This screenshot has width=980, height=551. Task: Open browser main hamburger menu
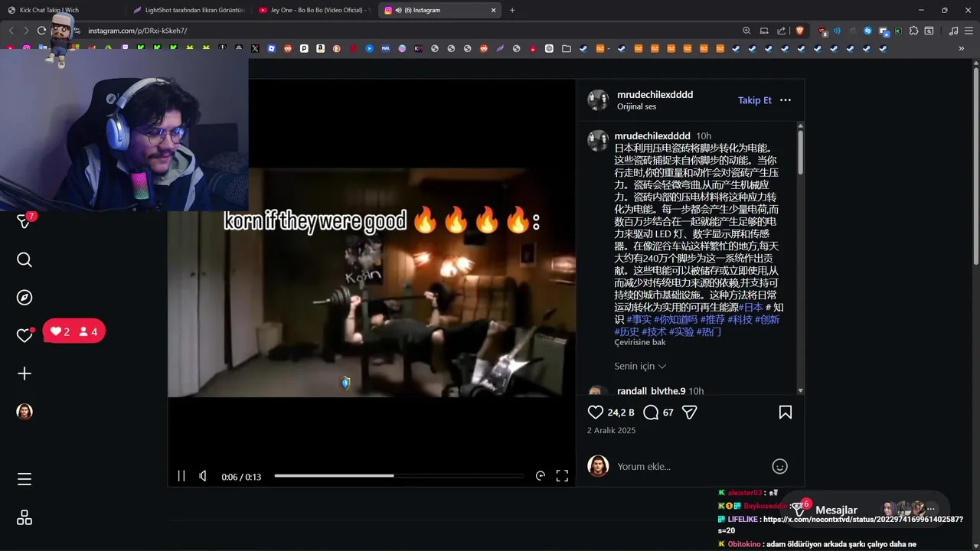(969, 31)
